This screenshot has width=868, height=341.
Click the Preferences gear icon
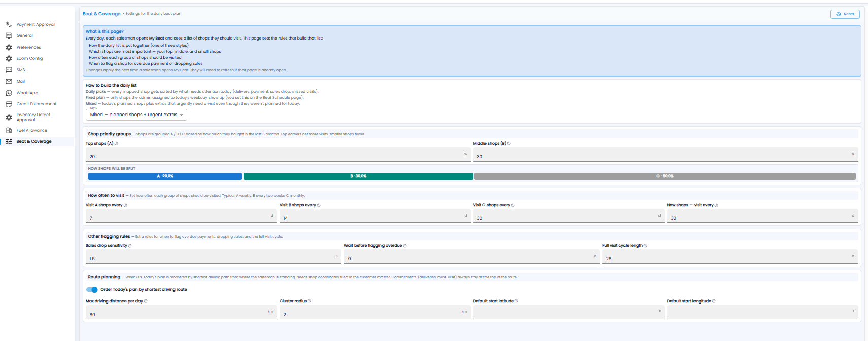pyautogui.click(x=9, y=47)
